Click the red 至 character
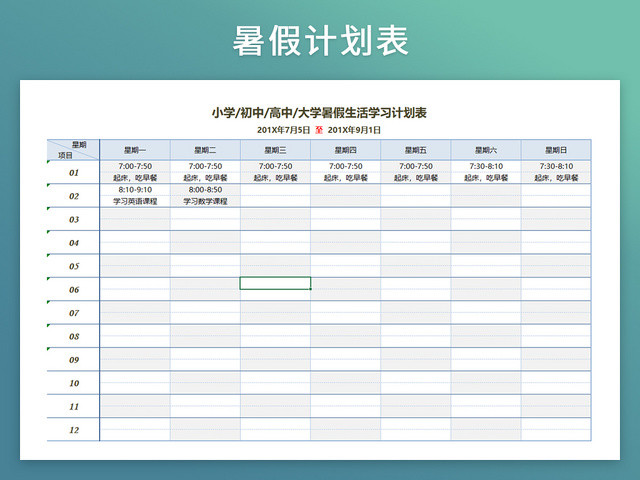The width and height of the screenshot is (640, 480). pyautogui.click(x=319, y=130)
